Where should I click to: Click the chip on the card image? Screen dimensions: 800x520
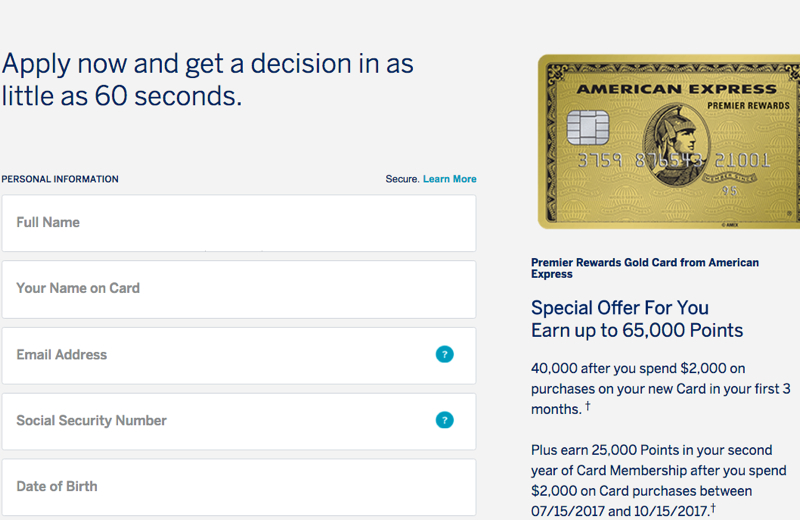pos(588,127)
